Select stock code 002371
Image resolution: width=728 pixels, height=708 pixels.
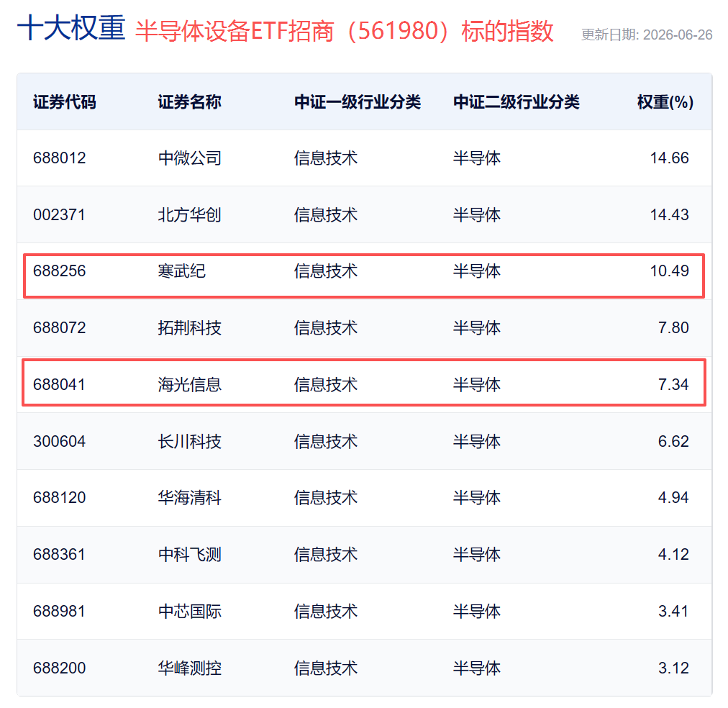[x=60, y=215]
